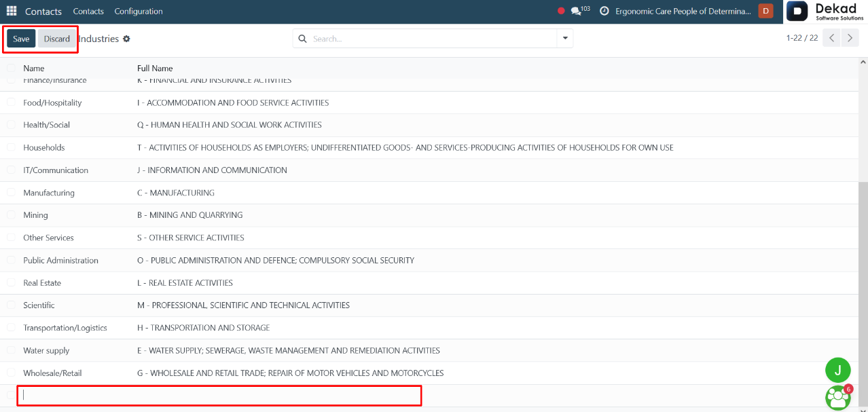Screen dimensions: 868x412
Task: Select G - WHOLESALE AND RETAIL TRADE cell
Action: (291, 373)
